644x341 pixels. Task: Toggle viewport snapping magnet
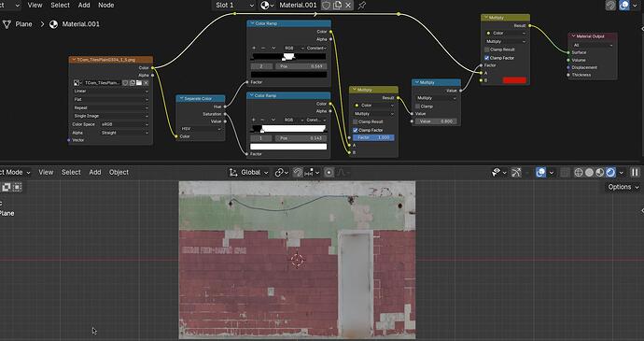click(x=298, y=172)
